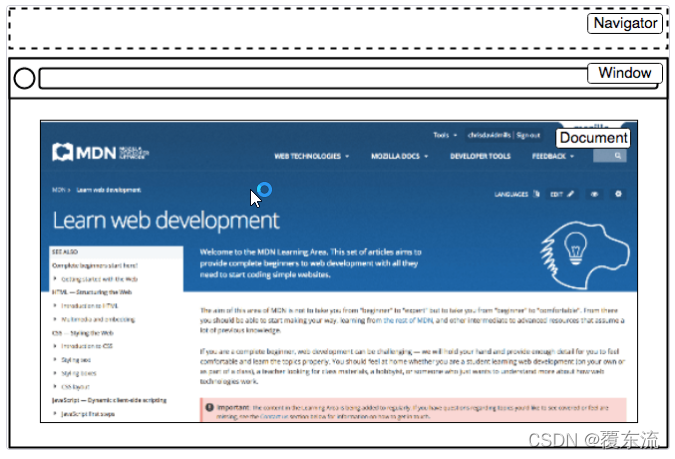Click the eye watch icon next to EDIT

pyautogui.click(x=594, y=194)
